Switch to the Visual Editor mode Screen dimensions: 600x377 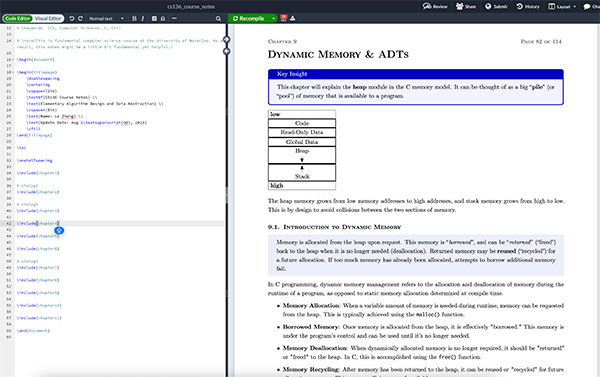click(48, 18)
